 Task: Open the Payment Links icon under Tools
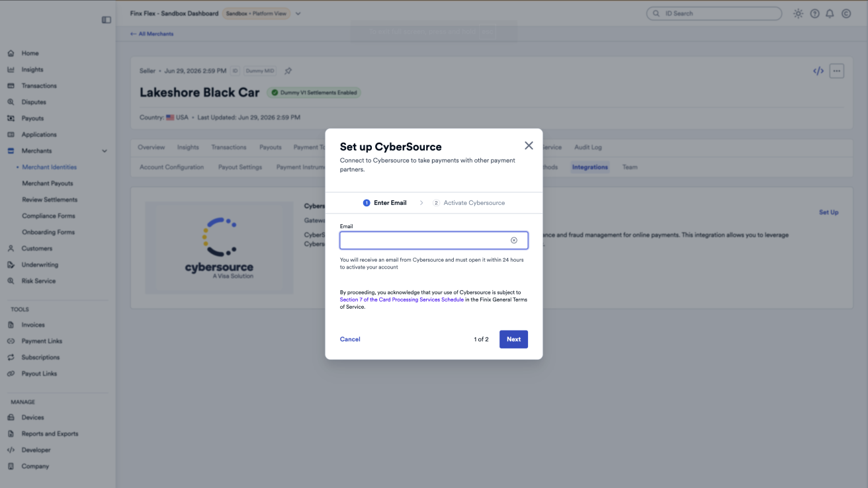coord(11,341)
